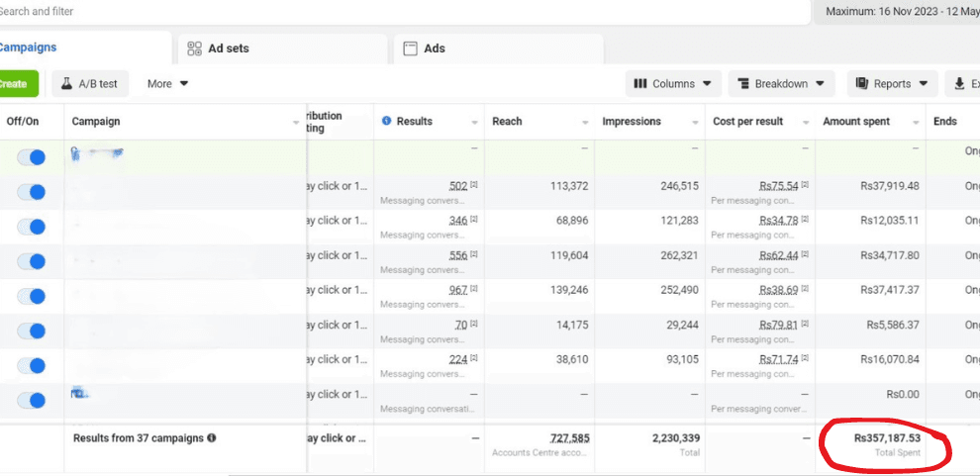
Task: Toggle off the campaign with Rs12,035.11 spent
Action: pyautogui.click(x=32, y=227)
